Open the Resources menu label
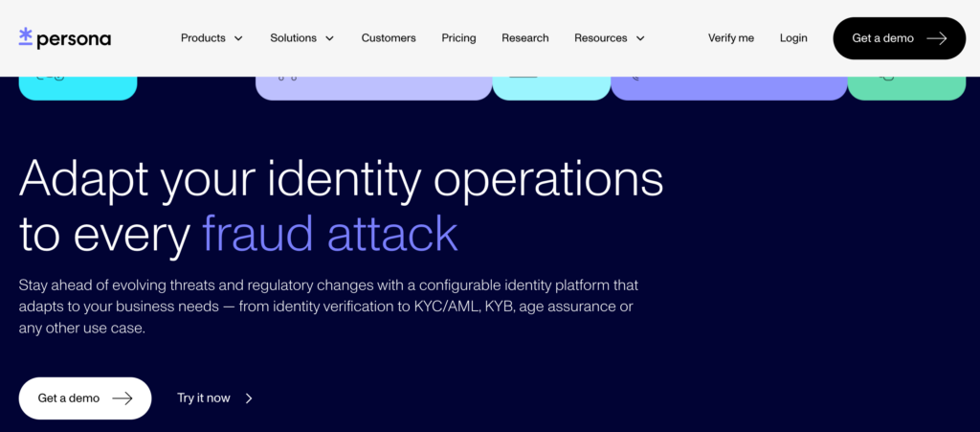 pos(600,38)
